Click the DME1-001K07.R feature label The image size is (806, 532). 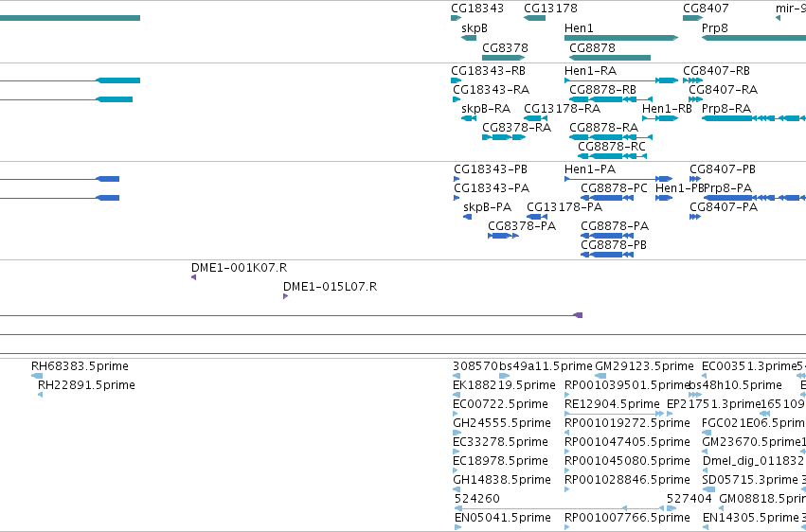click(x=239, y=268)
